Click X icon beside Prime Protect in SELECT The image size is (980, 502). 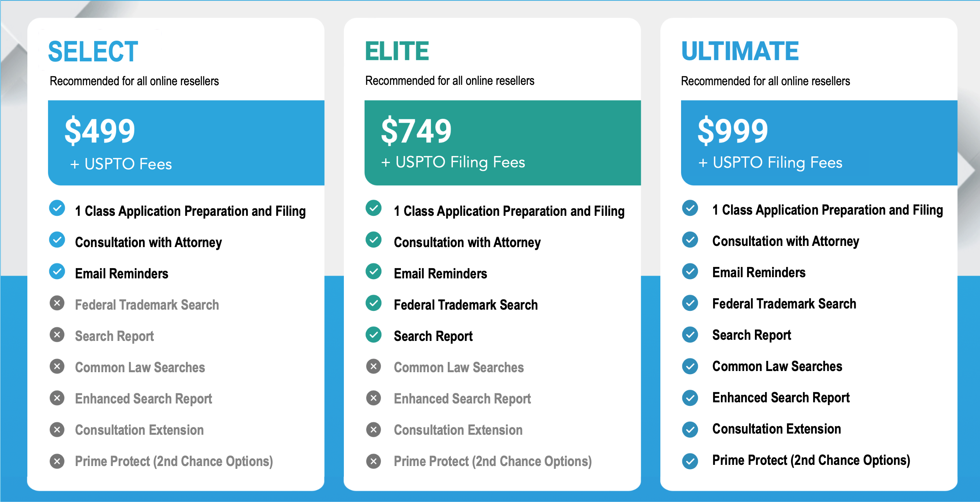click(57, 461)
